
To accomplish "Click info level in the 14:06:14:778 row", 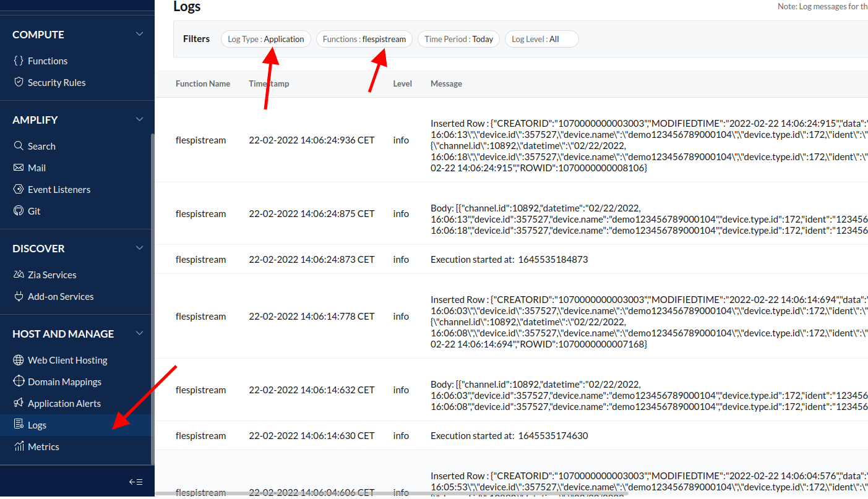I will [401, 316].
